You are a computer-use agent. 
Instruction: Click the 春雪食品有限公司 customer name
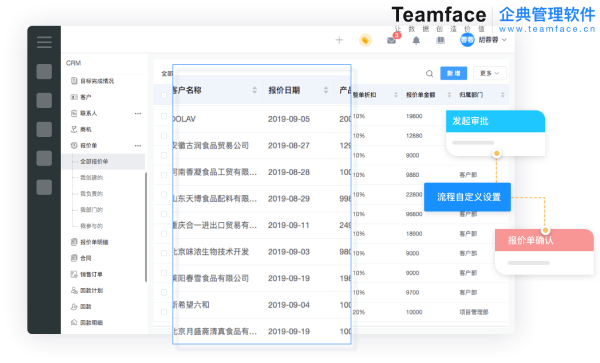(x=210, y=278)
